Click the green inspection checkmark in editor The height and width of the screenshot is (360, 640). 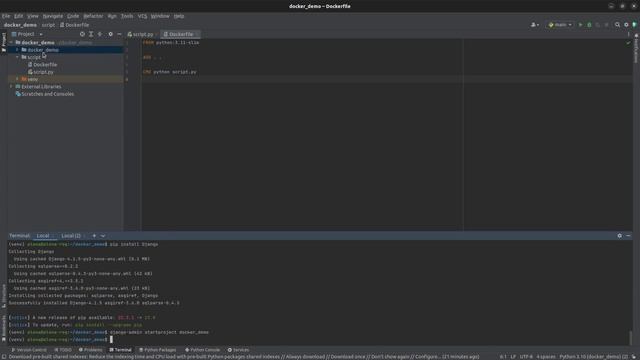tap(628, 42)
